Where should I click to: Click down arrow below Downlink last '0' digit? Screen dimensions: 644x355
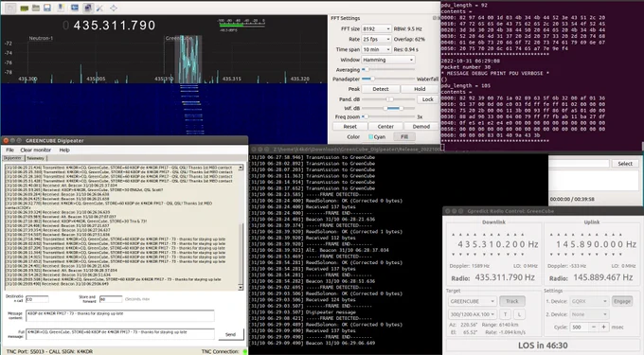(x=522, y=254)
